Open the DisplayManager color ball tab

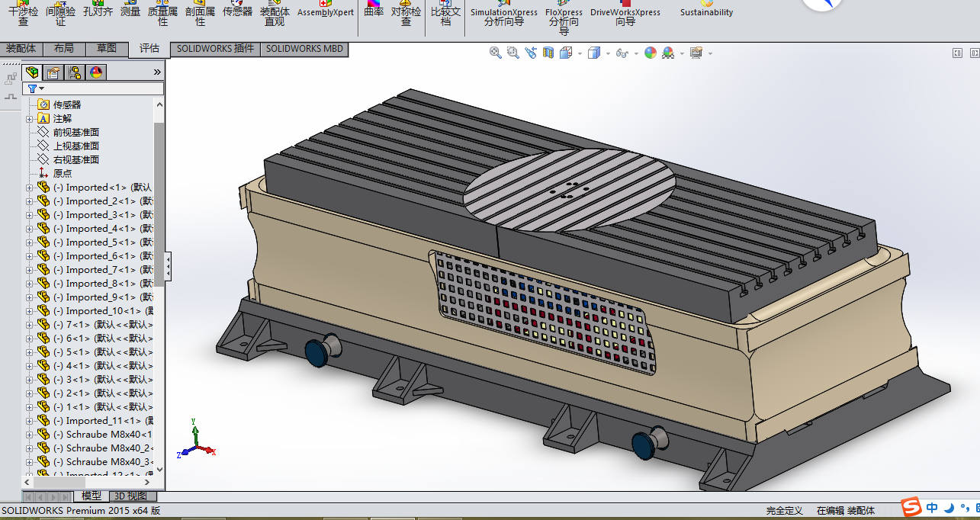pyautogui.click(x=96, y=72)
